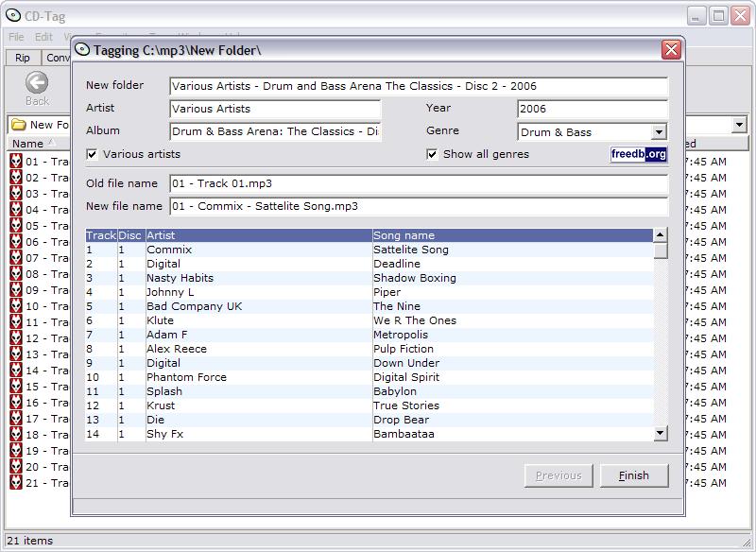
Task: Open the File menu
Action: point(16,37)
